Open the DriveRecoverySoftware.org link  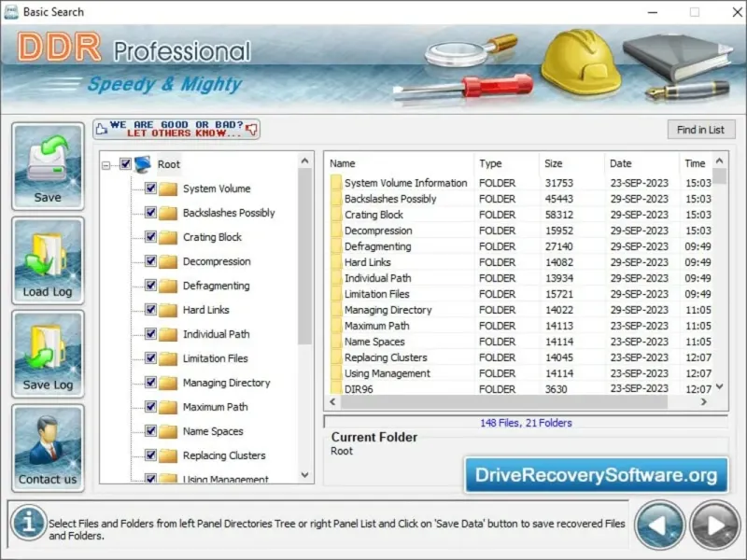coord(596,475)
